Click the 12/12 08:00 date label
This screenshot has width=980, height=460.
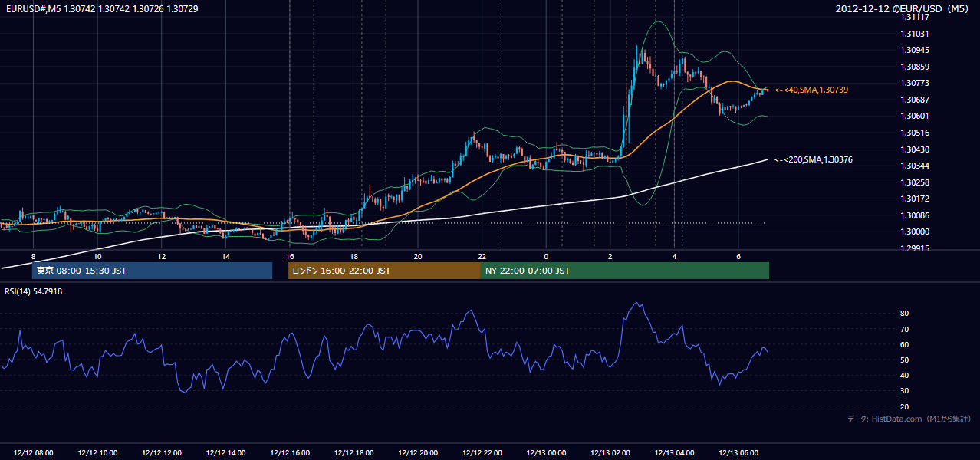pyautogui.click(x=34, y=453)
